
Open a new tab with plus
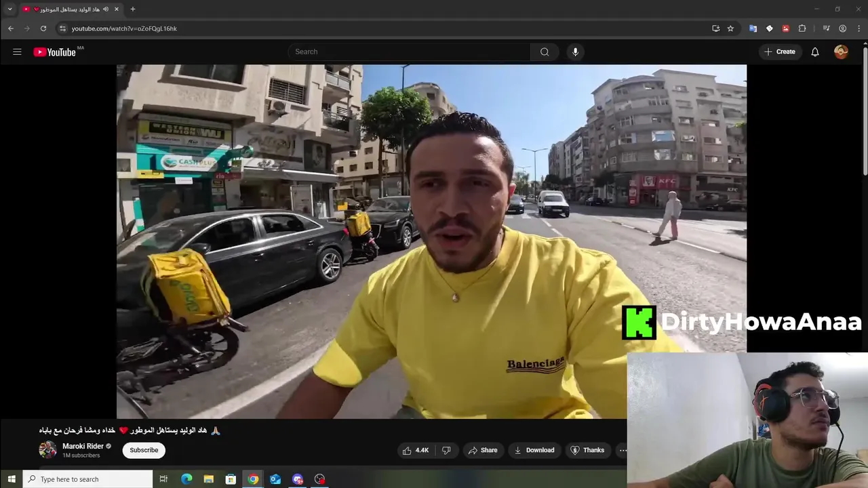coord(133,9)
